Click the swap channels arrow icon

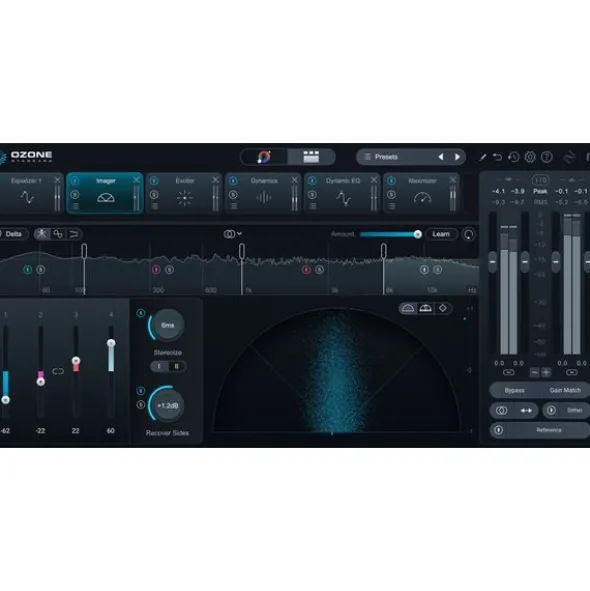coord(526,410)
